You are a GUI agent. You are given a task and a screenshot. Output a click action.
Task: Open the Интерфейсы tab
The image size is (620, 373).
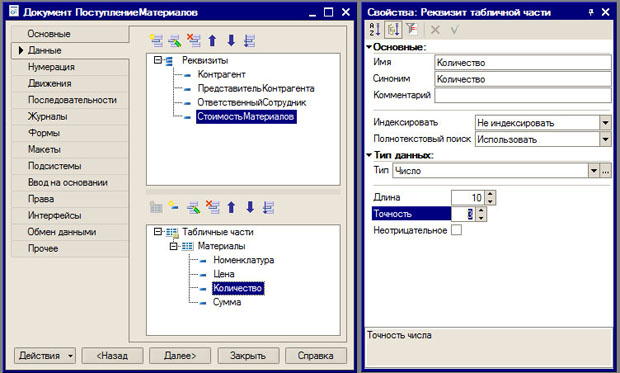(x=70, y=216)
